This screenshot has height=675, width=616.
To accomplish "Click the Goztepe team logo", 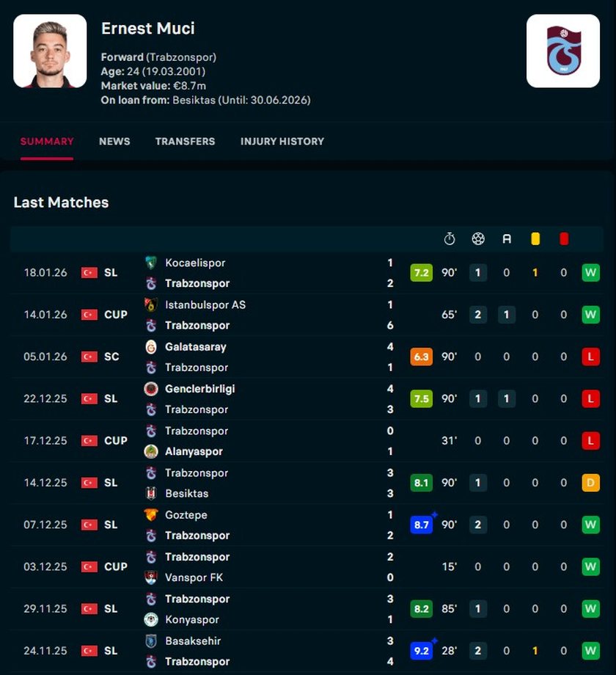I will coord(151,515).
